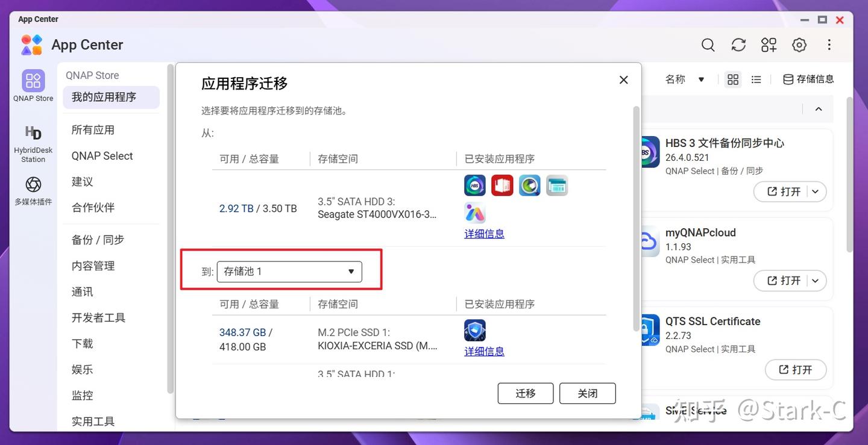Click 打开 button for QTS SSL Certificate
This screenshot has height=445, width=868.
tap(796, 369)
